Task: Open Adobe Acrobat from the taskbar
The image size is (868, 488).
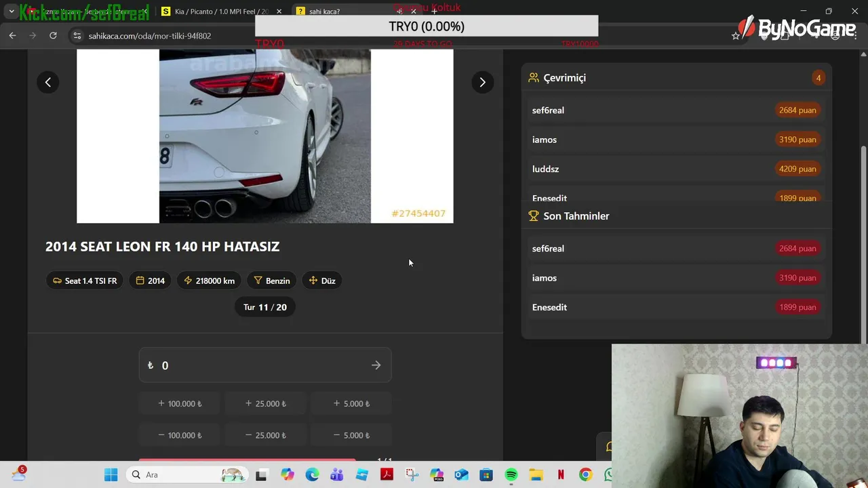Action: pyautogui.click(x=387, y=475)
